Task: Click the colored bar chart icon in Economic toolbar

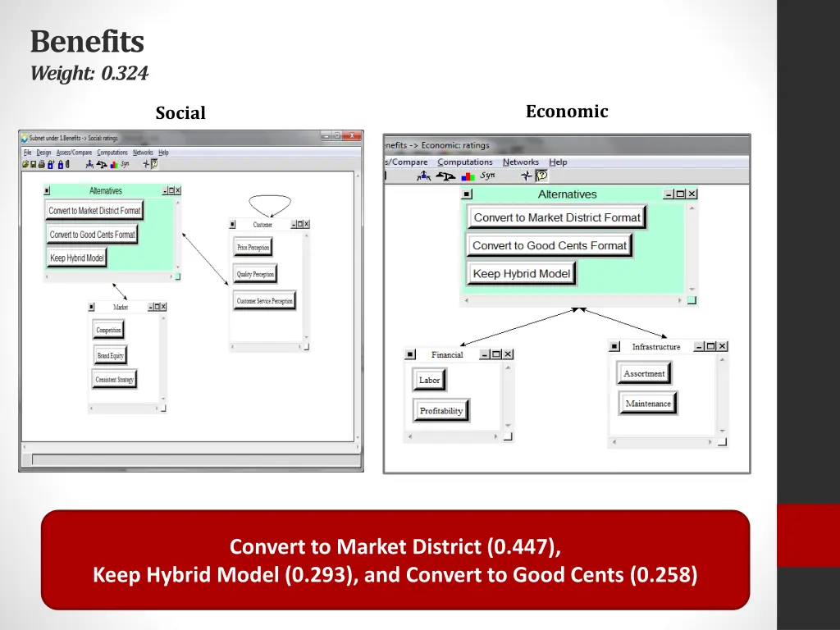Action: coord(468,176)
